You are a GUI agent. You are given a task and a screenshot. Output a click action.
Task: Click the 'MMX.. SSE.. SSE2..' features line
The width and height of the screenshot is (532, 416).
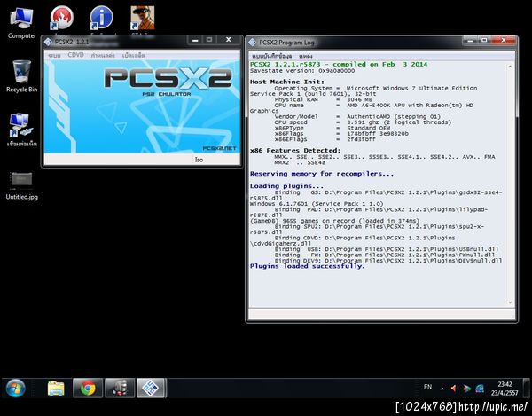tap(385, 157)
